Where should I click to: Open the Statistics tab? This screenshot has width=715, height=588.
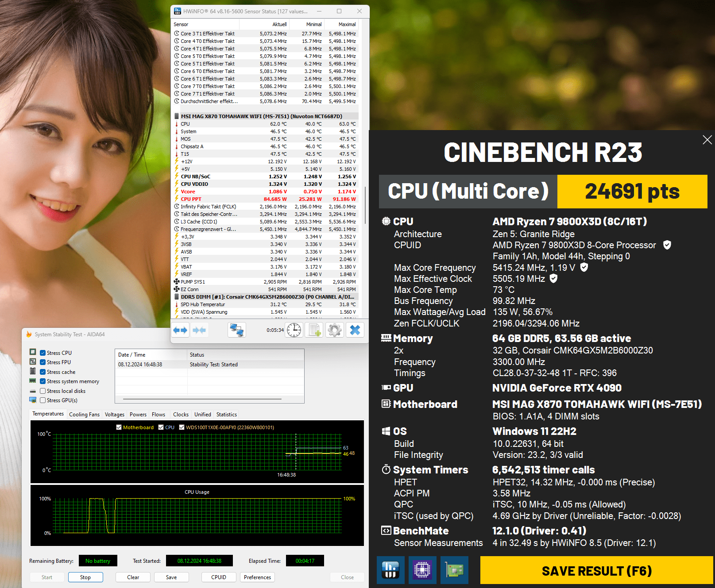(227, 415)
